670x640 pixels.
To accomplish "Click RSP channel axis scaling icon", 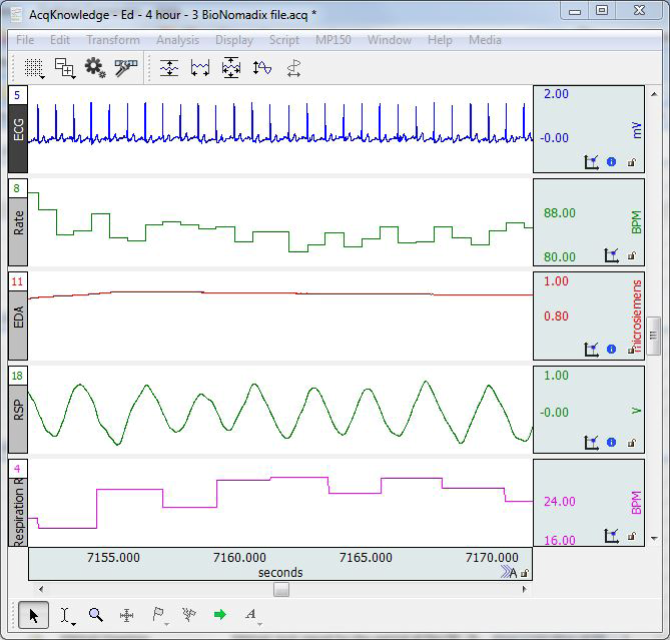I will [591, 442].
